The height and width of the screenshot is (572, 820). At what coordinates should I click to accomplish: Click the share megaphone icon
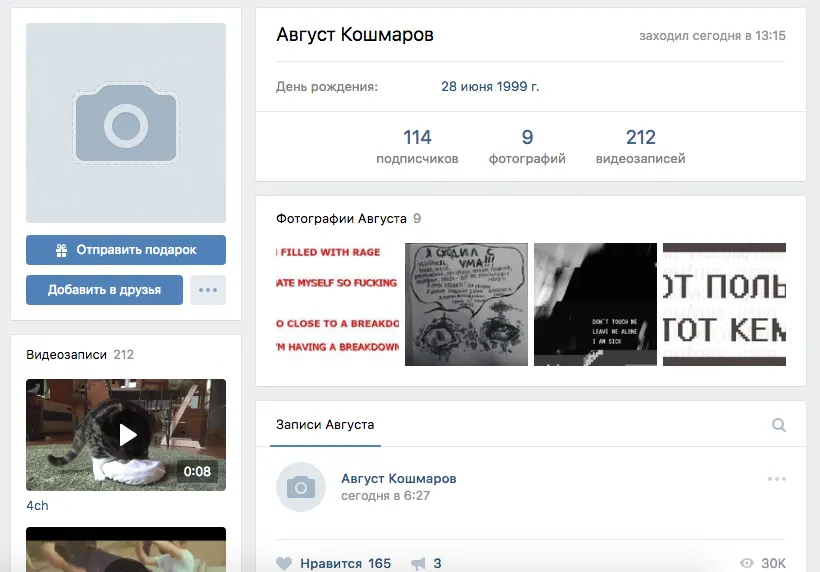pyautogui.click(x=418, y=564)
